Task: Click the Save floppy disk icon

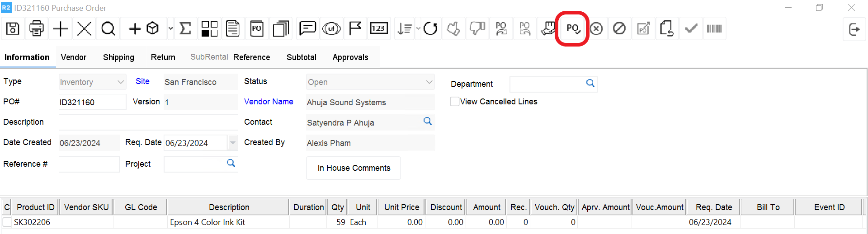Action: pyautogui.click(x=13, y=29)
